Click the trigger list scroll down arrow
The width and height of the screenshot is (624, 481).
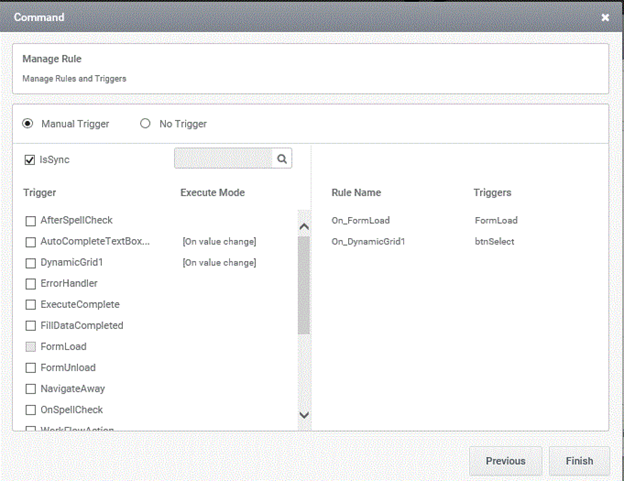304,415
